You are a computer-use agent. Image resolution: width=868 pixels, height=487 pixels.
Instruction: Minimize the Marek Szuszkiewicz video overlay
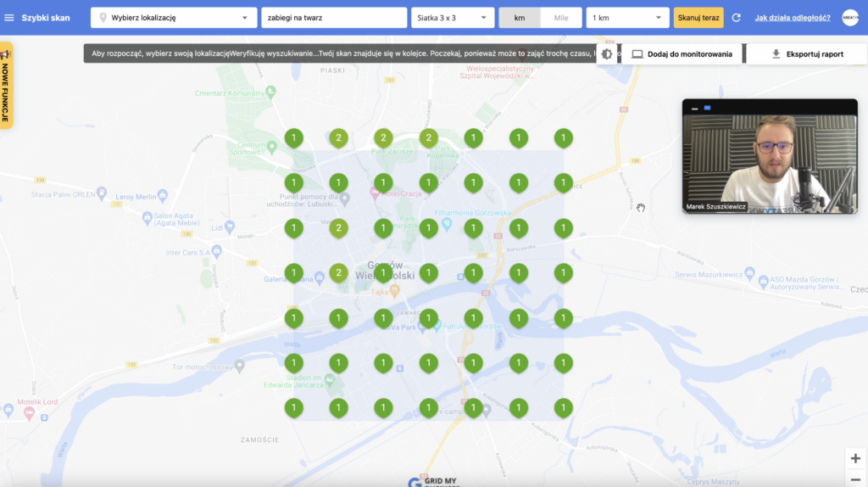695,108
